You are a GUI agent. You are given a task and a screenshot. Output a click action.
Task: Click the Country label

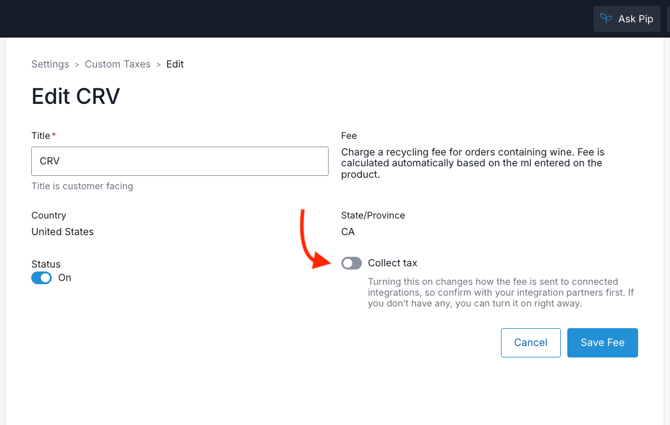tap(49, 215)
